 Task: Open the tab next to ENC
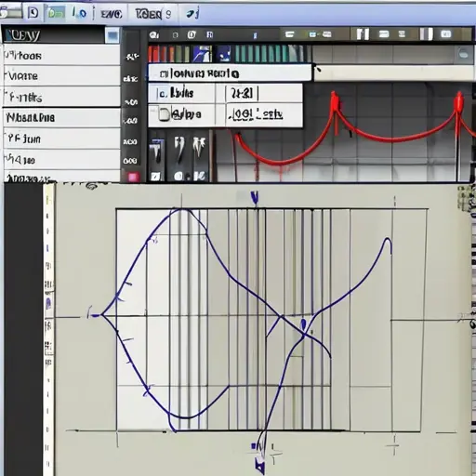coord(152,14)
